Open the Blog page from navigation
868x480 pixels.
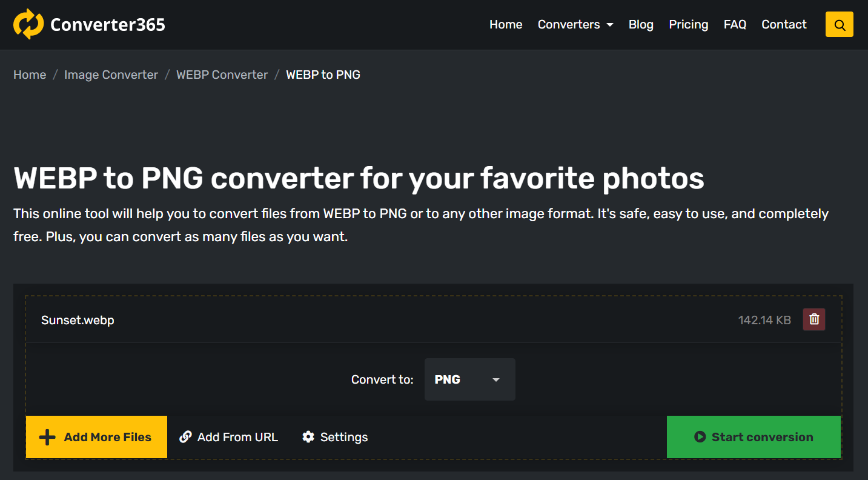641,25
